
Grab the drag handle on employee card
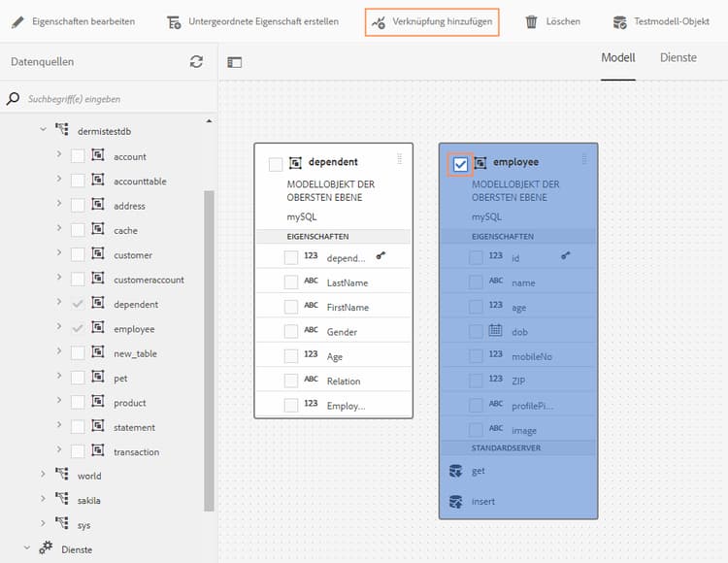(x=584, y=159)
